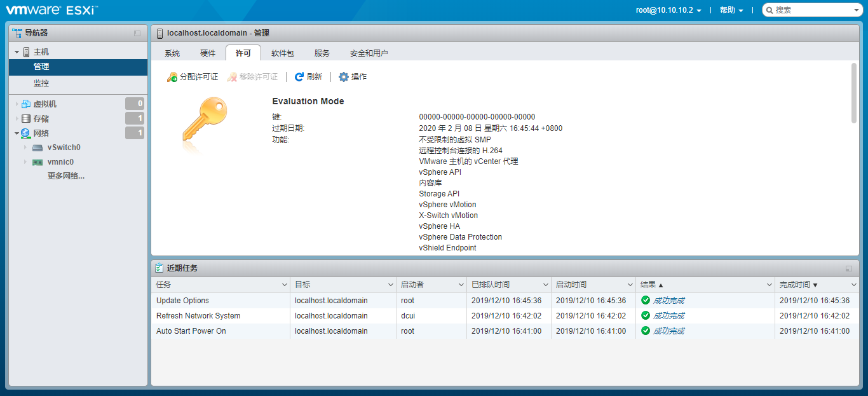This screenshot has width=868, height=396.
Task: Click the virtual machines icon
Action: point(26,104)
